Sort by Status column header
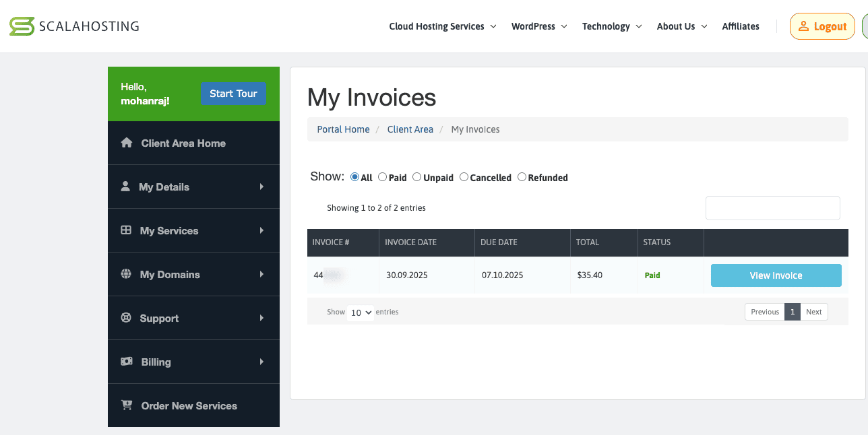Viewport: 868px width, 435px height. 671,242
